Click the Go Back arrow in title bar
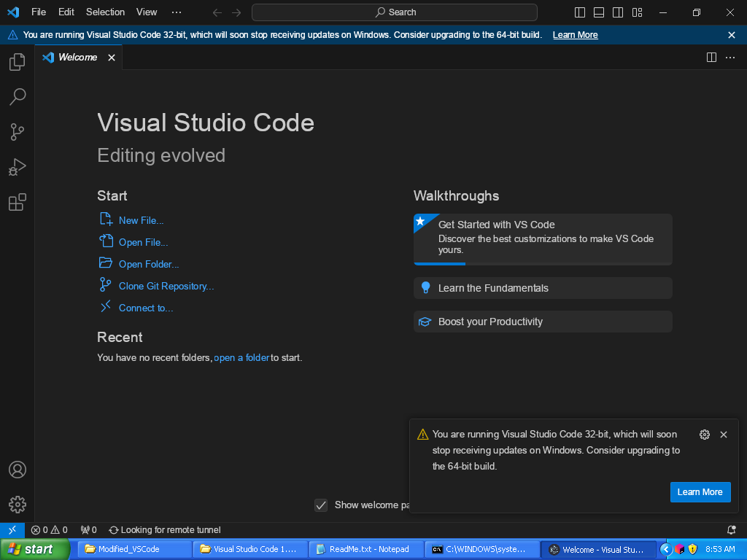The height and width of the screenshot is (560, 747). (217, 12)
